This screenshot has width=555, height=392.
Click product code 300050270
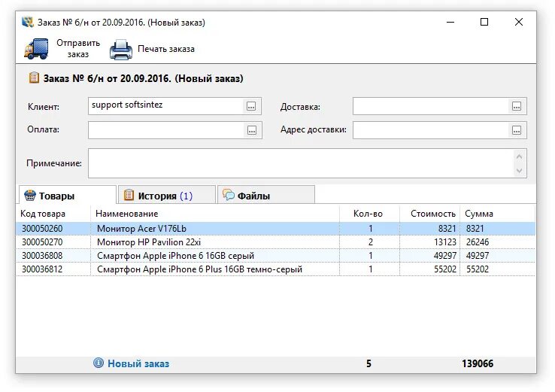pyautogui.click(x=42, y=242)
